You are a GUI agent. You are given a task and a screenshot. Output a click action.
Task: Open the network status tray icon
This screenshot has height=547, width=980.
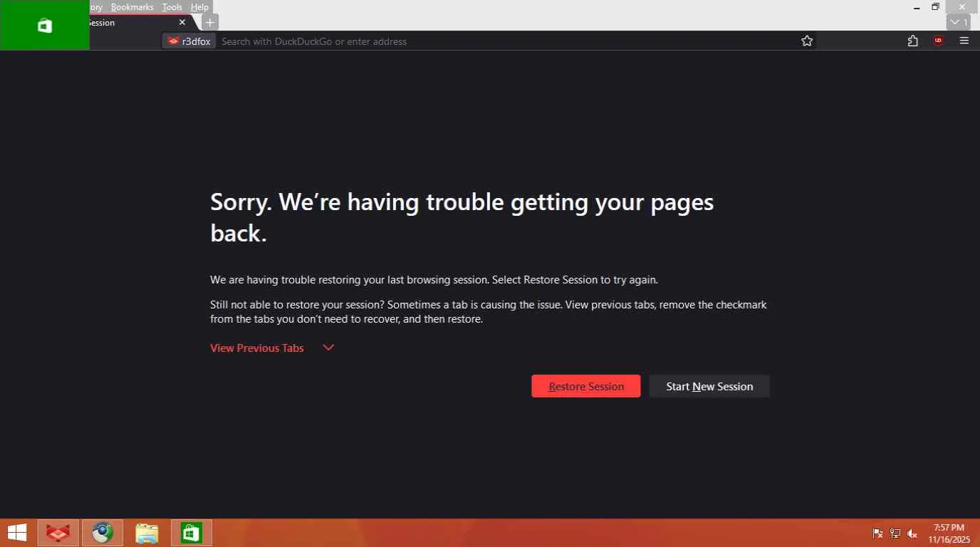[895, 533]
